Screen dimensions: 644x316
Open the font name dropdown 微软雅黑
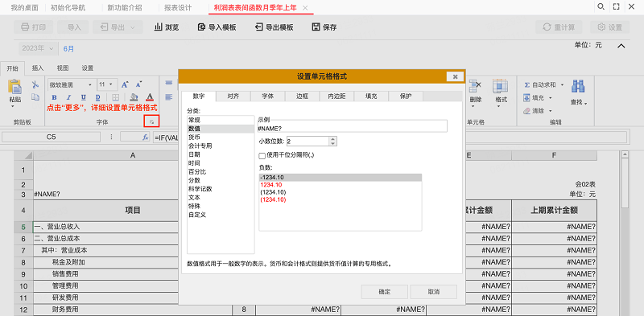(72, 85)
